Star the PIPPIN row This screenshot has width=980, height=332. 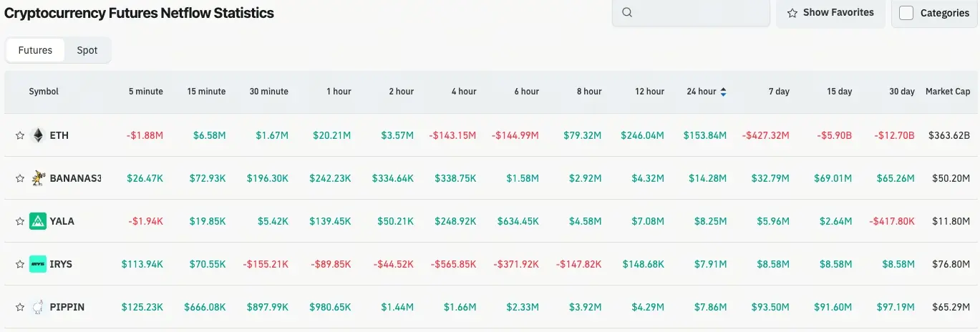(x=20, y=307)
